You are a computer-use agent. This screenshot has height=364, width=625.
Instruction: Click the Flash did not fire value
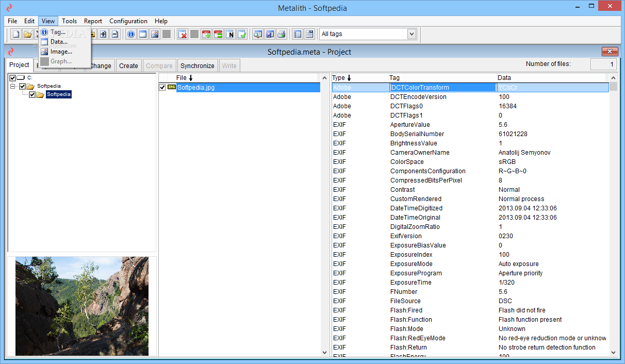(522, 310)
